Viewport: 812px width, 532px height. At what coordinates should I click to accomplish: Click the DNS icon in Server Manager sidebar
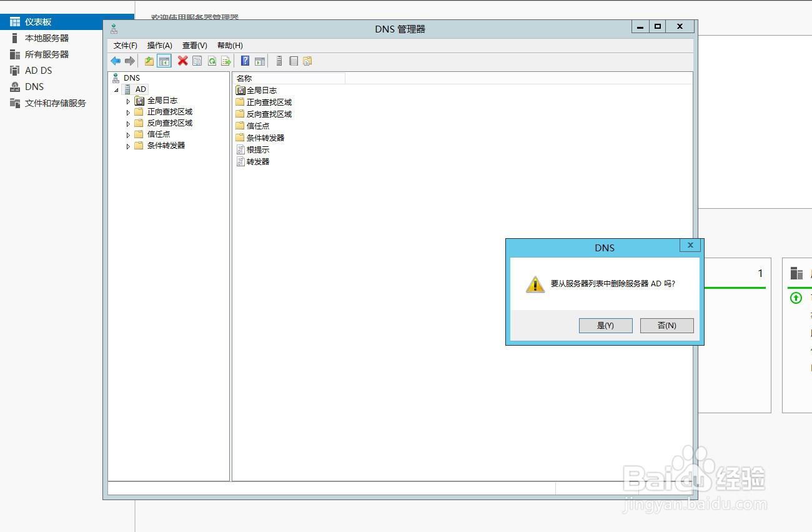pyautogui.click(x=15, y=87)
